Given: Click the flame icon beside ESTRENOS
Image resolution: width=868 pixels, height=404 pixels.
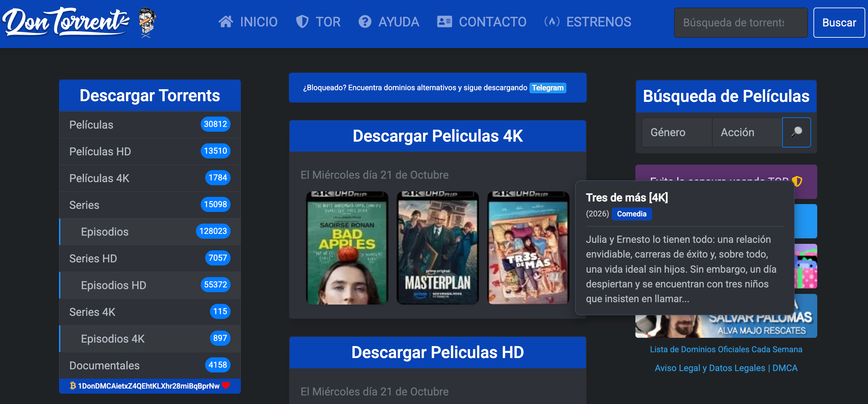Looking at the screenshot, I should click(552, 22).
